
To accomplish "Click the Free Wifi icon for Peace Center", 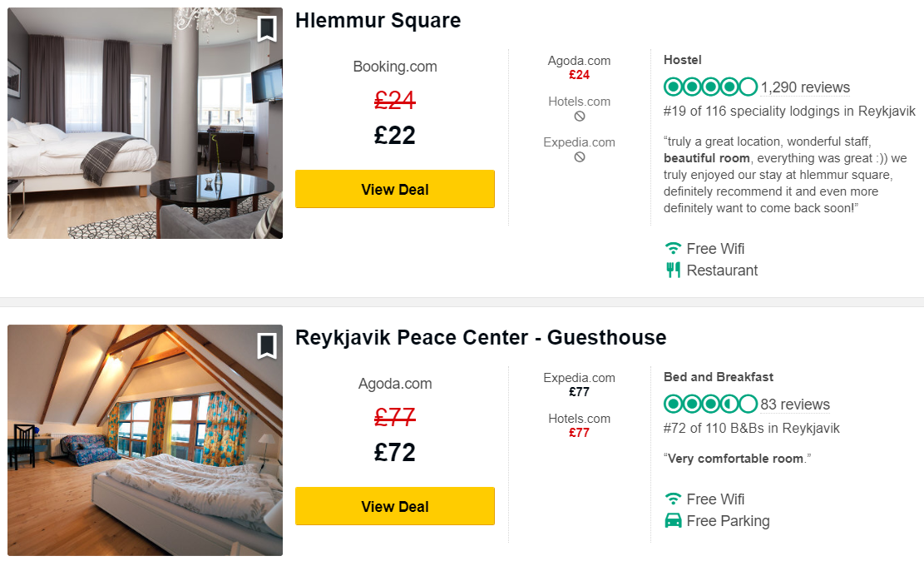I will click(673, 499).
